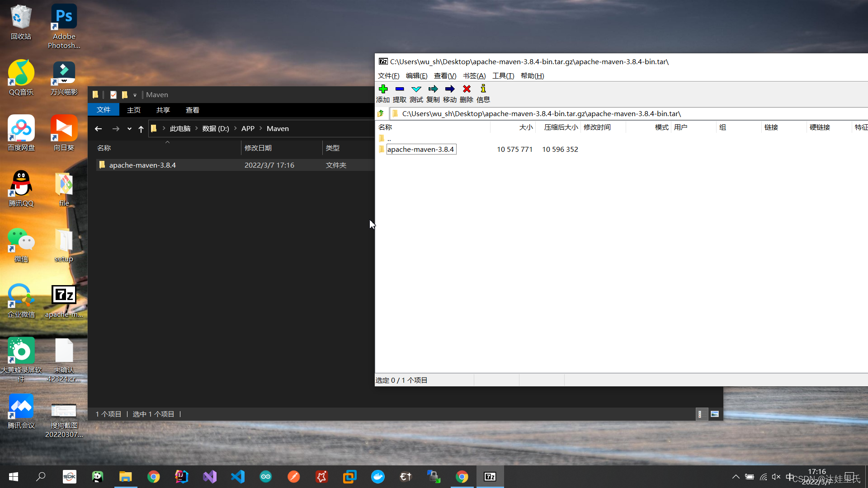Open Explorer recent locations dropdown

[129, 129]
